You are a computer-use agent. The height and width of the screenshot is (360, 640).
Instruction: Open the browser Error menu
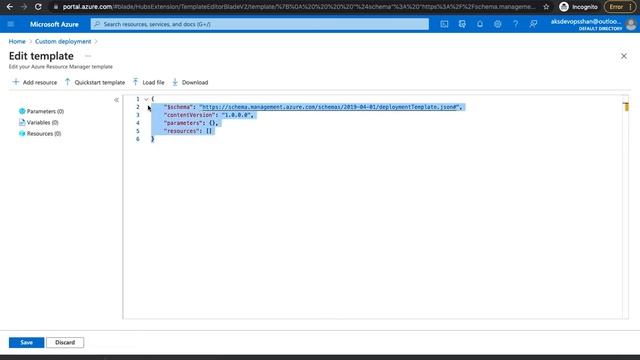619,7
